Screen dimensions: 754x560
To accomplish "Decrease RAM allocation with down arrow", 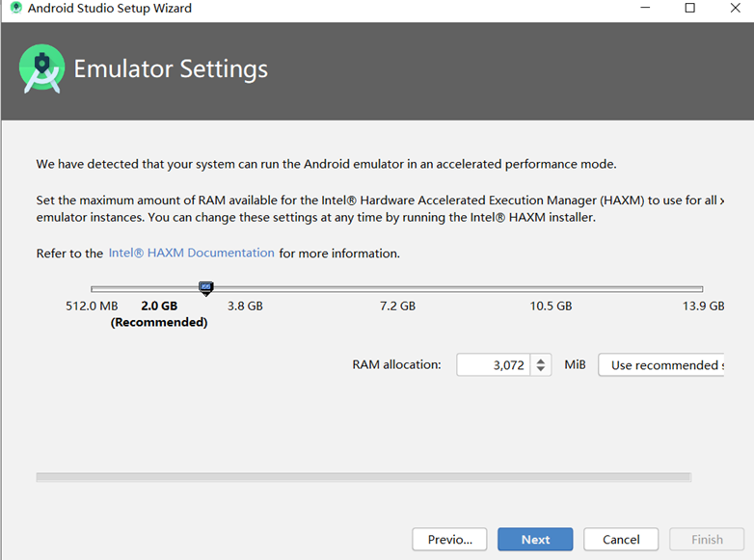I will (x=541, y=369).
